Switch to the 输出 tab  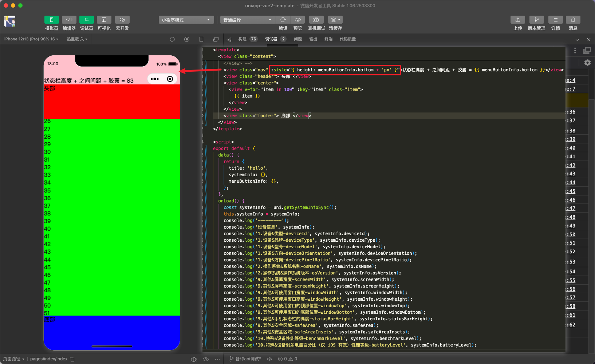point(313,39)
